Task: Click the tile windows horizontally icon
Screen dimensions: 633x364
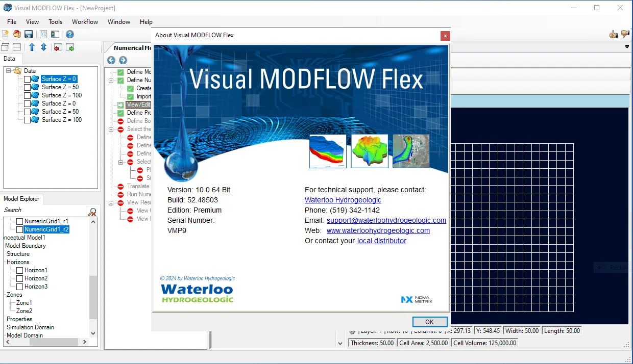Action: point(17,47)
